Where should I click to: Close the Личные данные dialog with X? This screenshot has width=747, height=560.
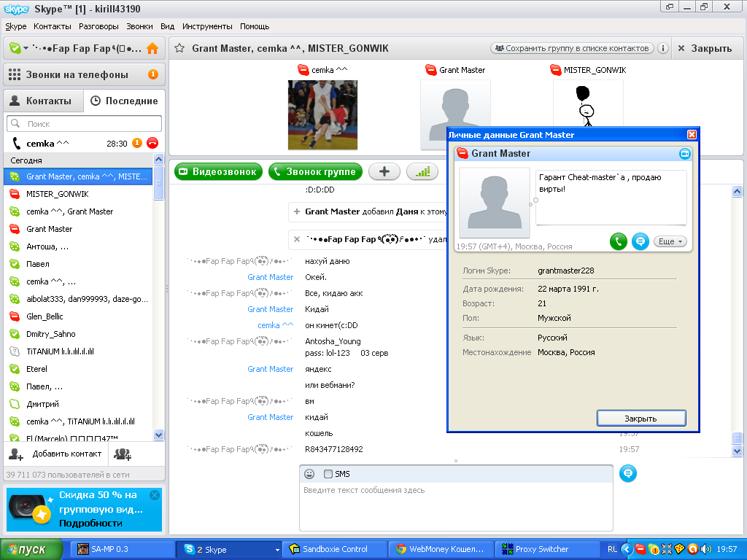coord(692,135)
